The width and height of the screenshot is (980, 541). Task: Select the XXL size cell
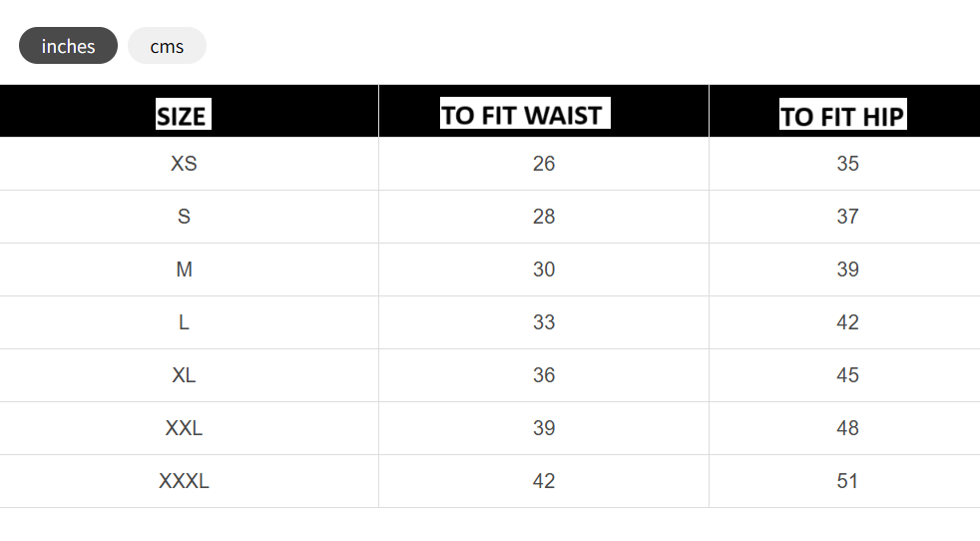184,428
